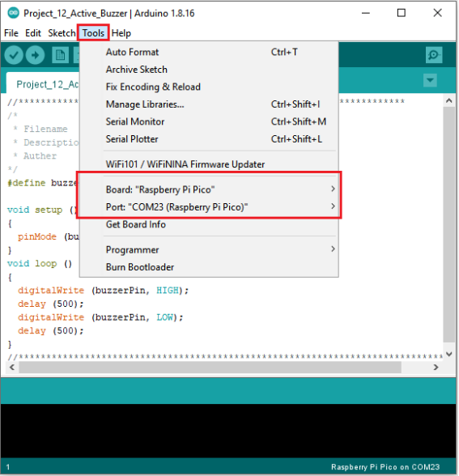459x476 pixels.
Task: Click the last "delay (500);" line
Action: 50,331
